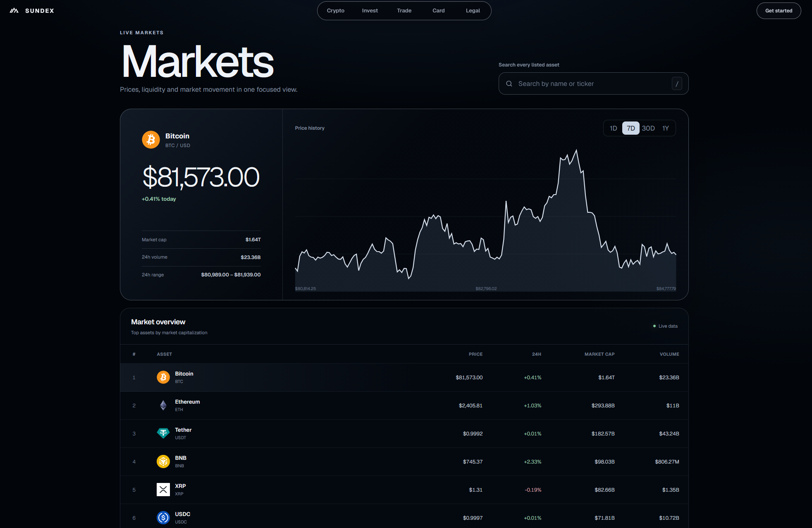Click the Tether asset name
The height and width of the screenshot is (528, 812).
pyautogui.click(x=183, y=430)
